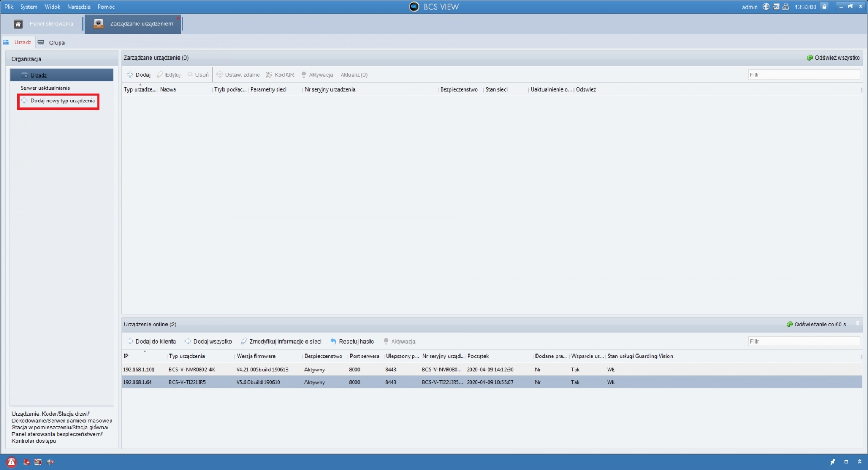Viewport: 868px width, 470px height.
Task: Focus the online devices Filtr field
Action: tap(804, 342)
